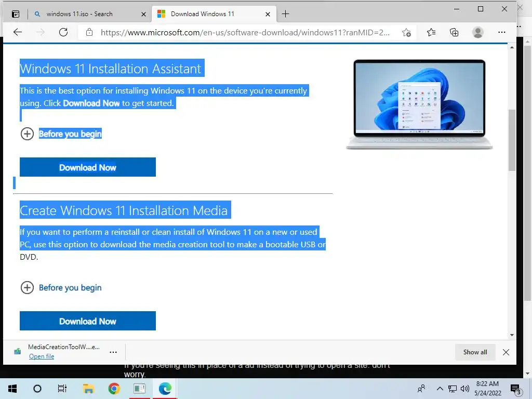Show all downloads
Viewport: 532px width, 399px height.
point(475,352)
